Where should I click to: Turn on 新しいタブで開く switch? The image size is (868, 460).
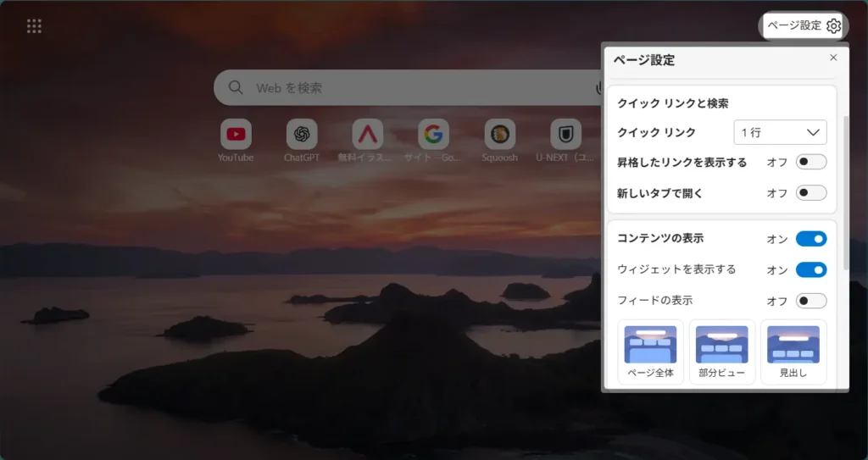810,193
